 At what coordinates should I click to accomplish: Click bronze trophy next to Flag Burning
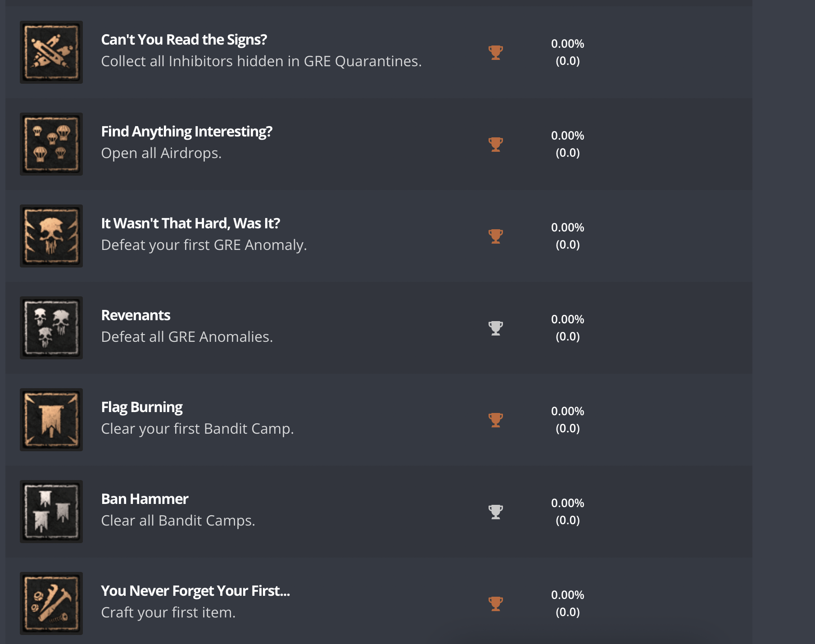click(x=496, y=420)
